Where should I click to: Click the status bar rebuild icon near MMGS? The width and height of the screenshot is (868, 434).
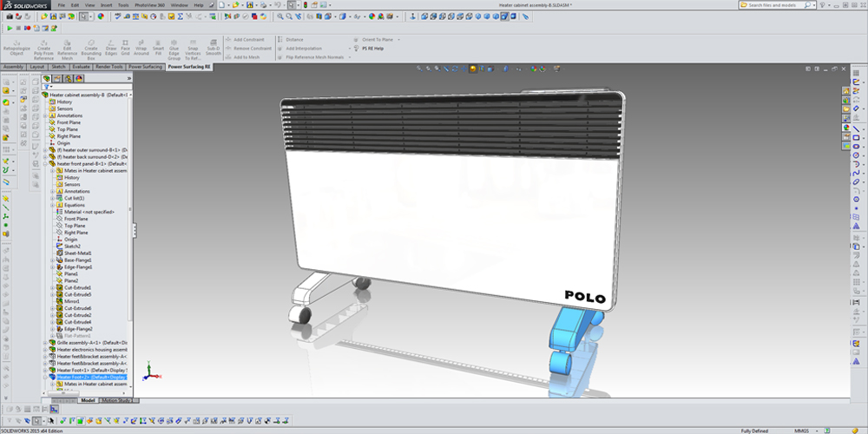(x=826, y=431)
